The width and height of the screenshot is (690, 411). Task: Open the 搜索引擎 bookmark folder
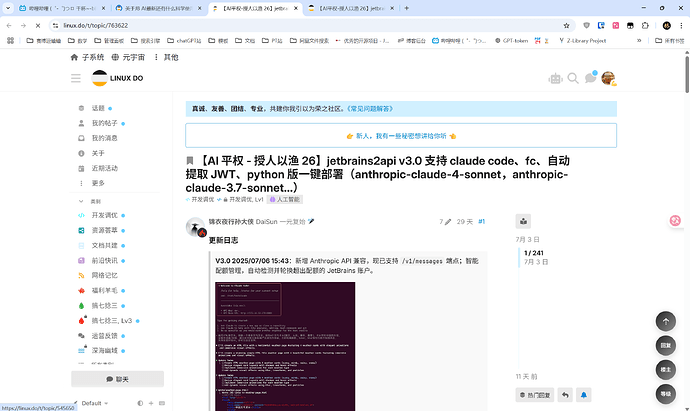click(x=146, y=40)
